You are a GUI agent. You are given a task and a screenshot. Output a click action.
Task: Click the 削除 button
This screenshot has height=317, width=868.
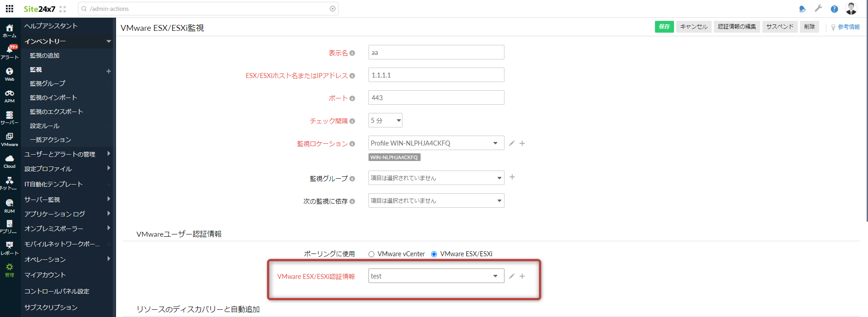[809, 27]
